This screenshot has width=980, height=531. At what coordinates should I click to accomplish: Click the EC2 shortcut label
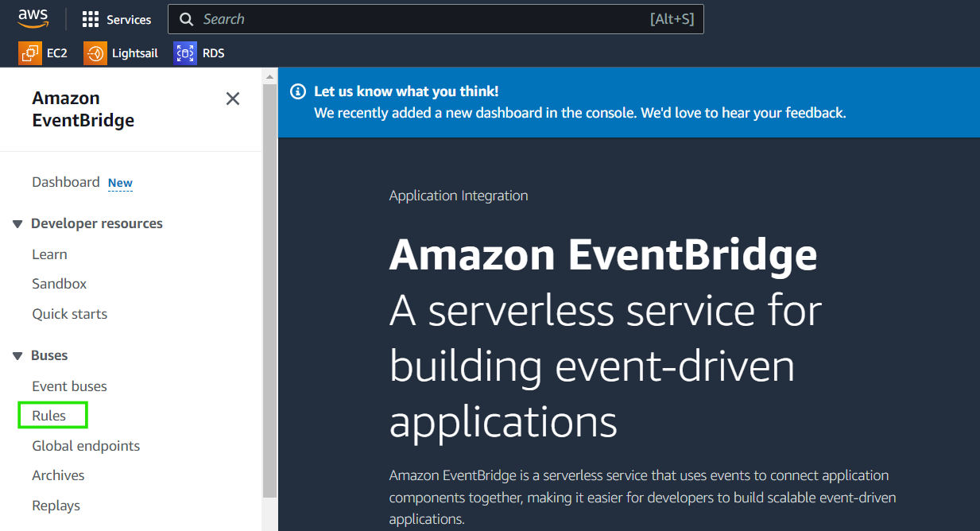(x=57, y=53)
